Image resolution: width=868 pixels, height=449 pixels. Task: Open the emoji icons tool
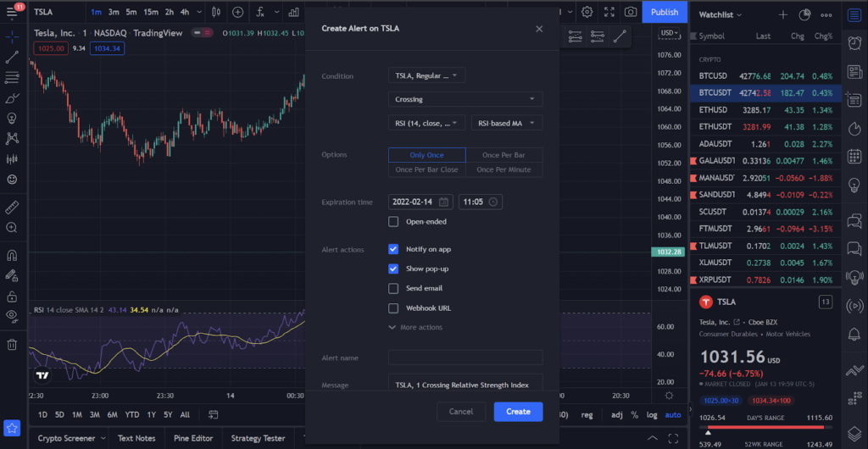pyautogui.click(x=12, y=180)
